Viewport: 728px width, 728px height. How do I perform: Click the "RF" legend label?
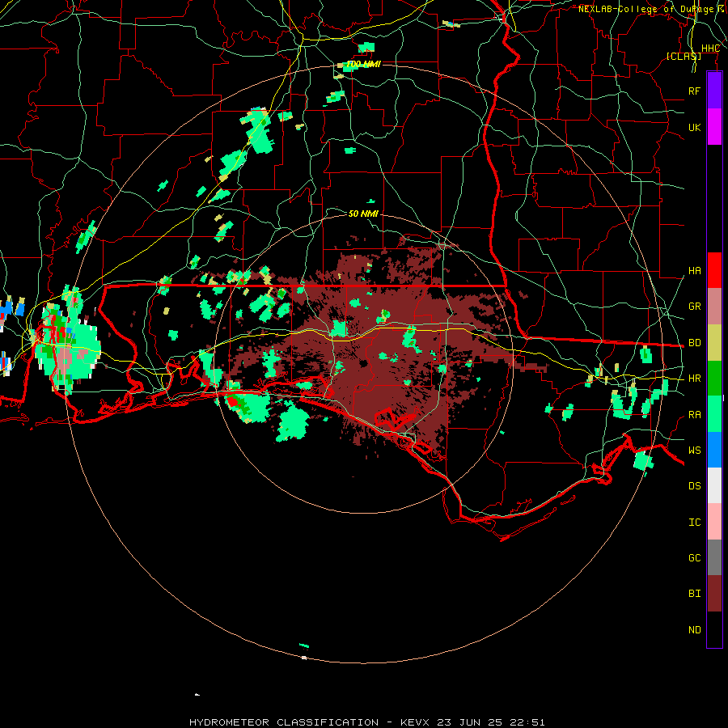click(695, 91)
